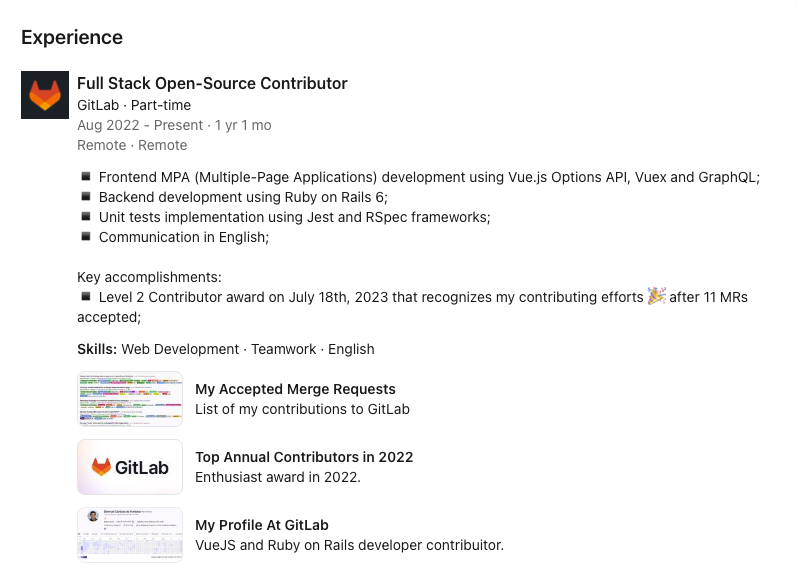Click the Enthusiast award in 2022 description
Viewport: 798px width, 574px height.
click(277, 477)
